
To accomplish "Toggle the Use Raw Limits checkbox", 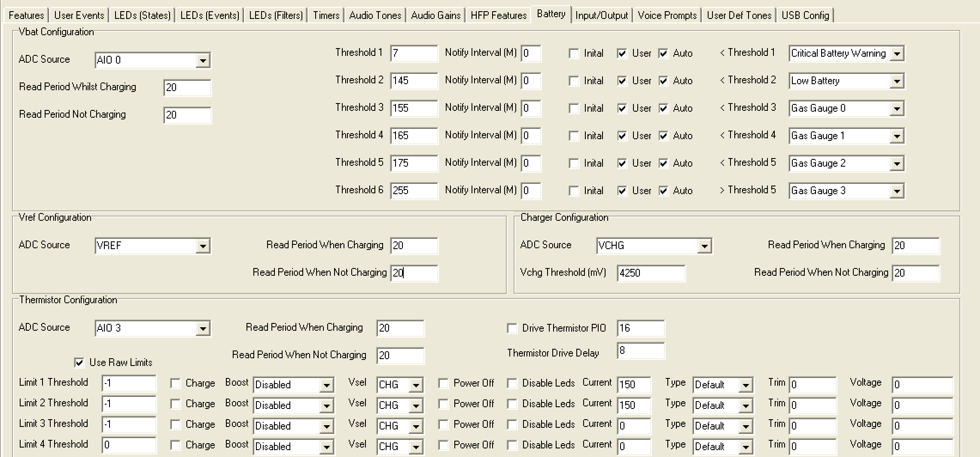I will 79,363.
